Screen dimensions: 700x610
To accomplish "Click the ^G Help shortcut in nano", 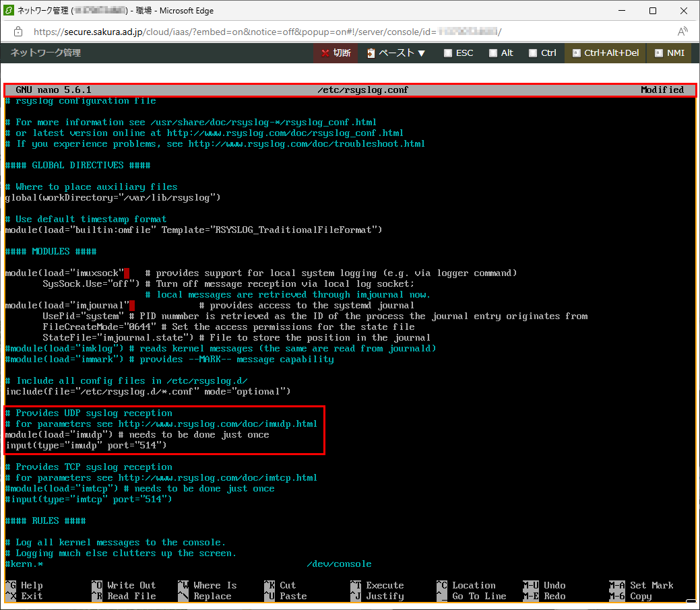I will [x=24, y=586].
